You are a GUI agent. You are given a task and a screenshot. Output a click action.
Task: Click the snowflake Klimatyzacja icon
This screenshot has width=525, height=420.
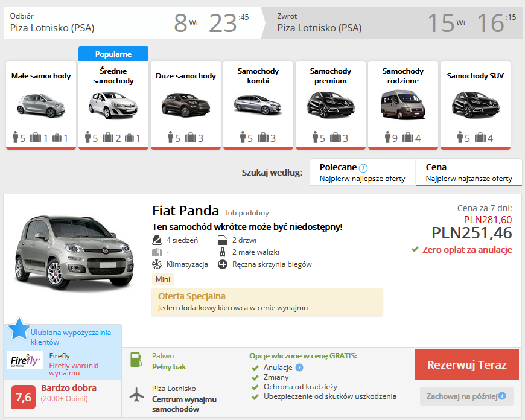[x=157, y=264]
